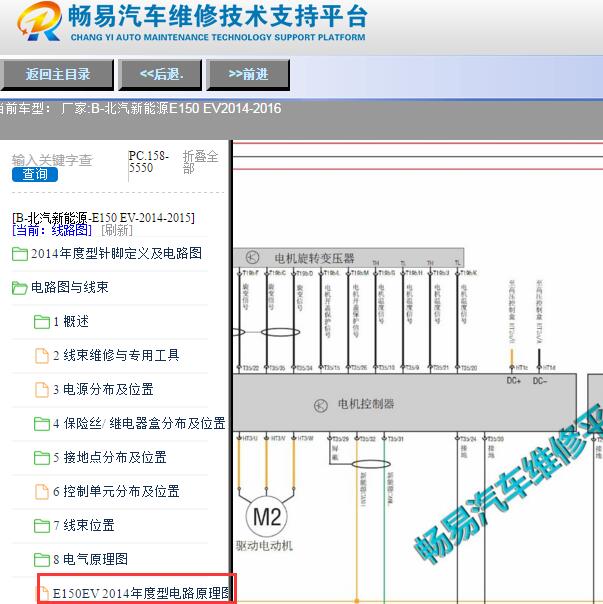This screenshot has height=604, width=603.
Task: Click the M2 驱动电动机 motor symbol
Action: [x=267, y=516]
